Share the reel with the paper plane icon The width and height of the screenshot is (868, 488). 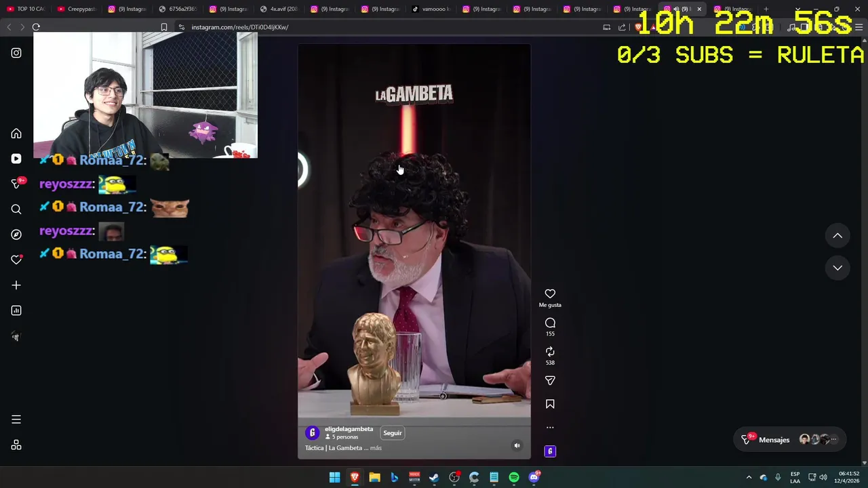tap(550, 381)
